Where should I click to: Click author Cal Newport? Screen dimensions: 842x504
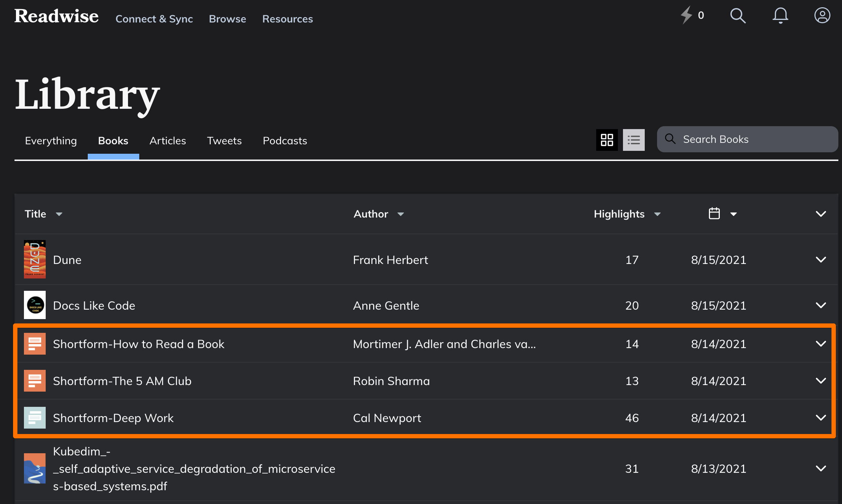387,418
